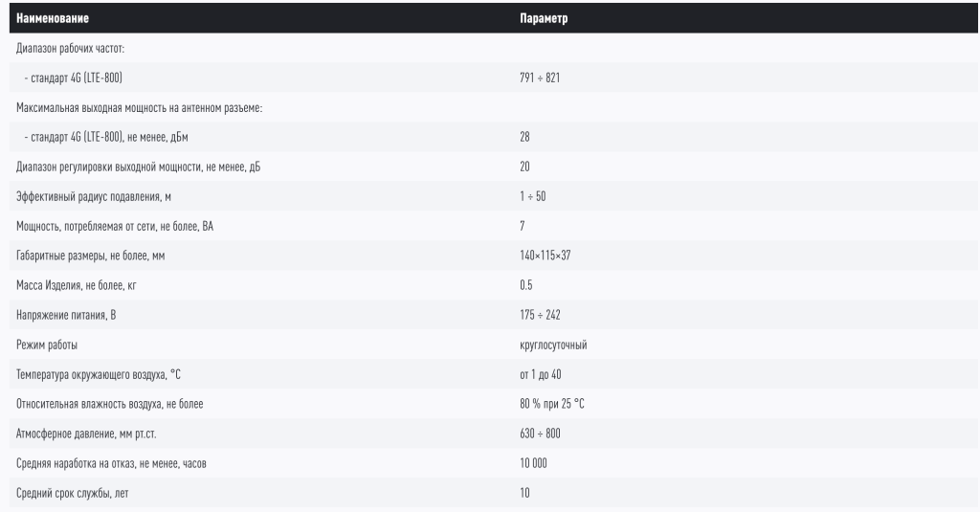Click the humidity value "80 % при 25 °C"

pyautogui.click(x=552, y=404)
